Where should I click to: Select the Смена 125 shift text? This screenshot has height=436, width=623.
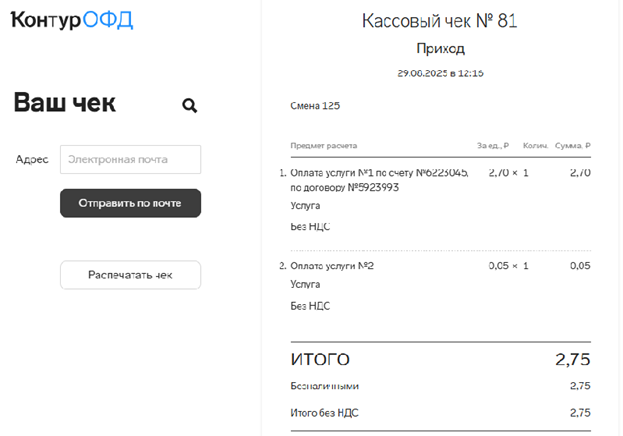315,106
